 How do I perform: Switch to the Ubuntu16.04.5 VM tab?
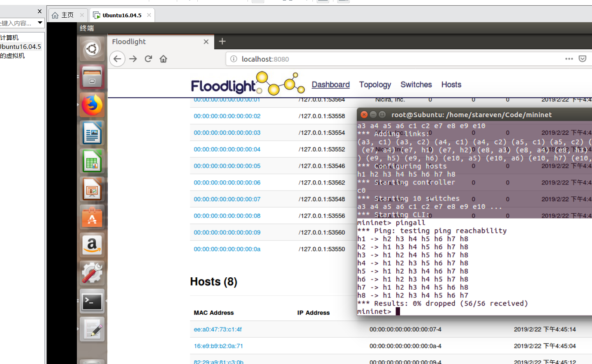point(122,15)
